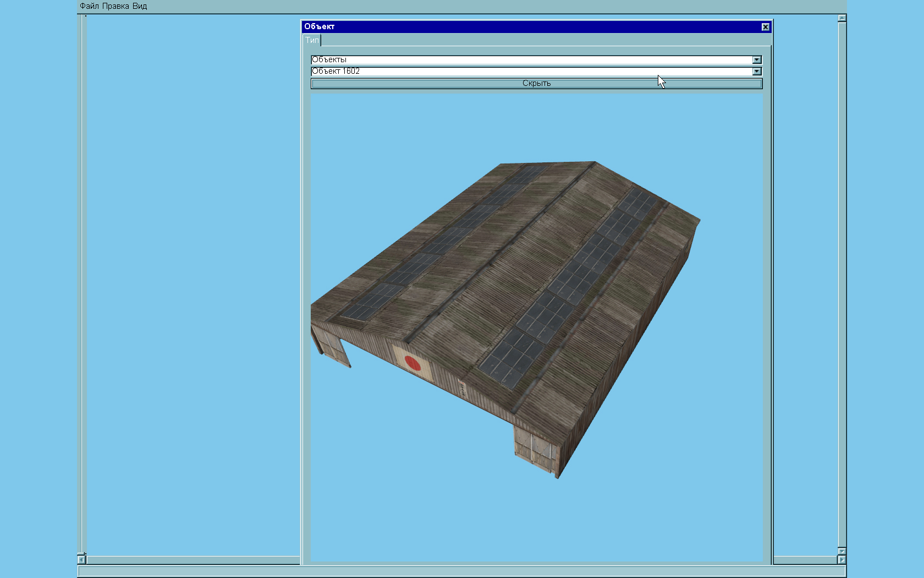Open the Файл menu

click(x=89, y=6)
